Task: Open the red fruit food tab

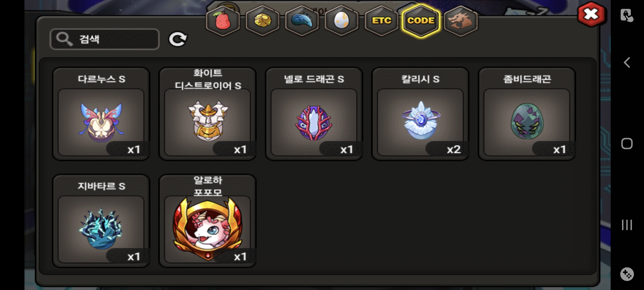Action: (x=223, y=21)
